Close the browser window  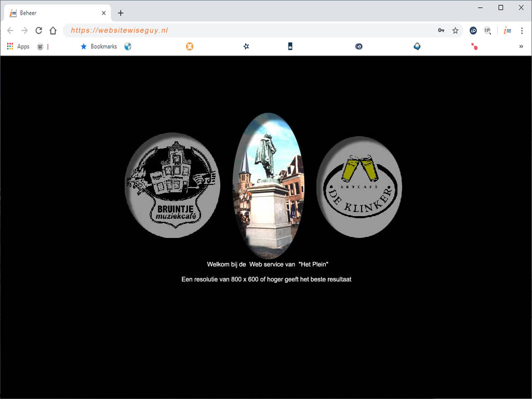[x=521, y=7]
